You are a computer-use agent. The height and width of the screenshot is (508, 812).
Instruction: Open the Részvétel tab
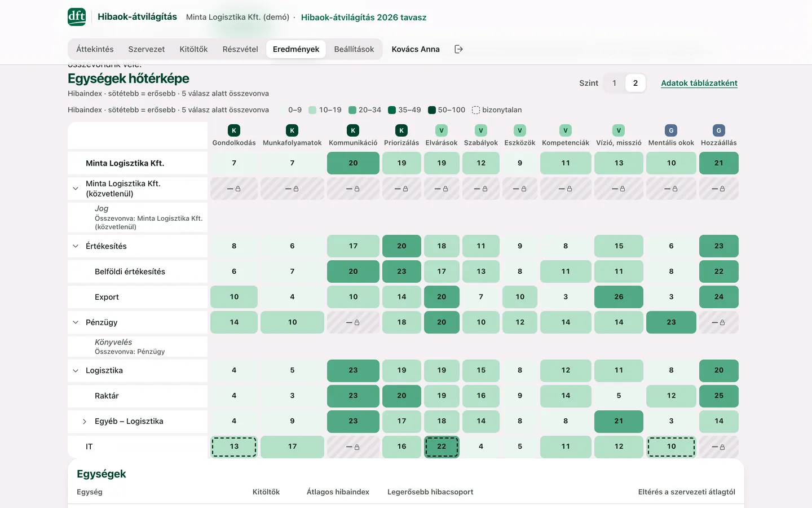240,49
